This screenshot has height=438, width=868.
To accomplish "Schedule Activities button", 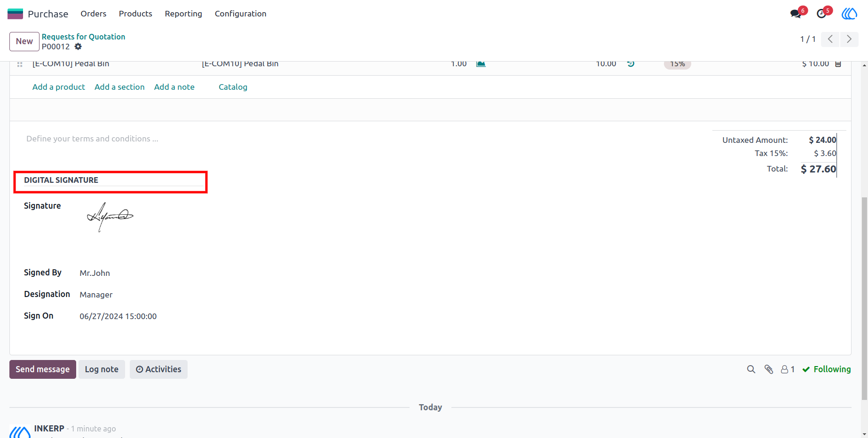I will [158, 369].
